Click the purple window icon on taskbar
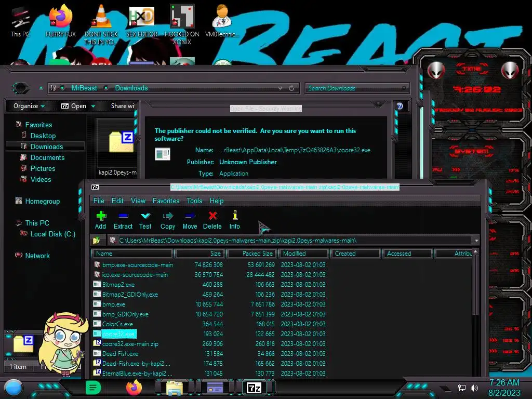 [x=215, y=388]
